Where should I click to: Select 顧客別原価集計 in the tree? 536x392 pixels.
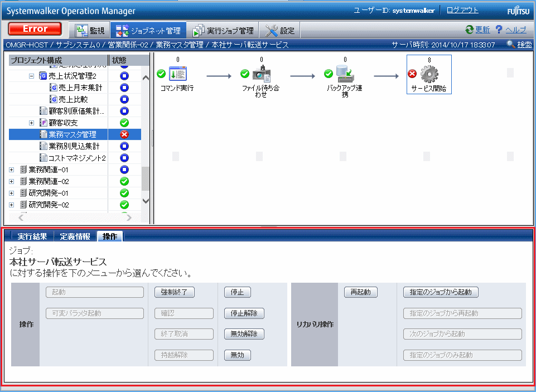click(76, 111)
